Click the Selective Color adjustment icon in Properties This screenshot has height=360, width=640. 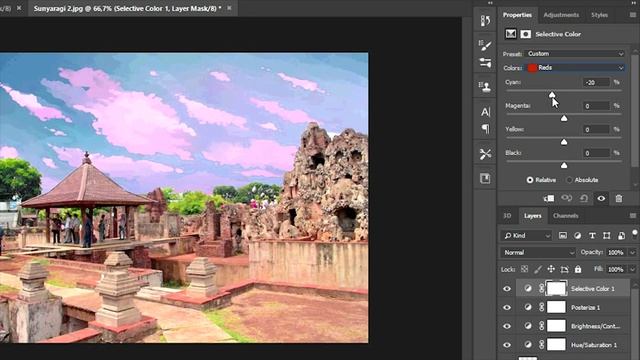[x=511, y=34]
